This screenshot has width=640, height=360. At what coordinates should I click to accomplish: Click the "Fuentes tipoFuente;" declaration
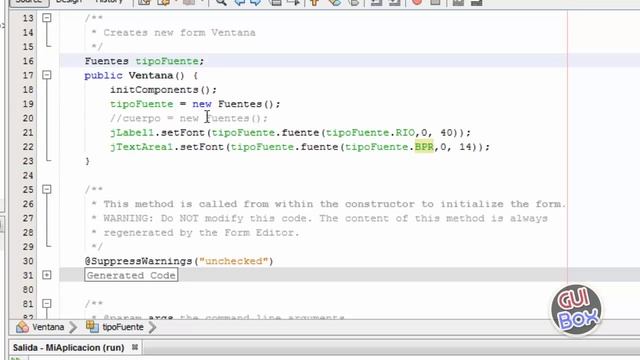pos(144,61)
